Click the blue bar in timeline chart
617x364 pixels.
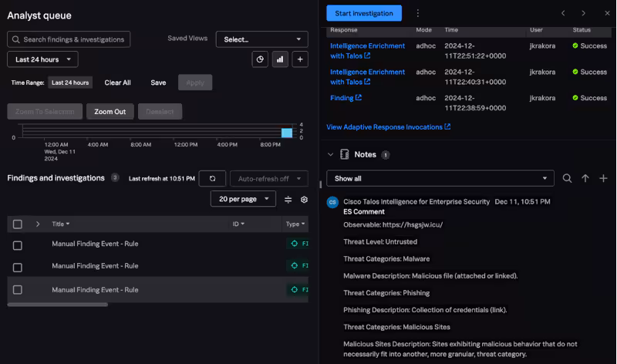287,133
